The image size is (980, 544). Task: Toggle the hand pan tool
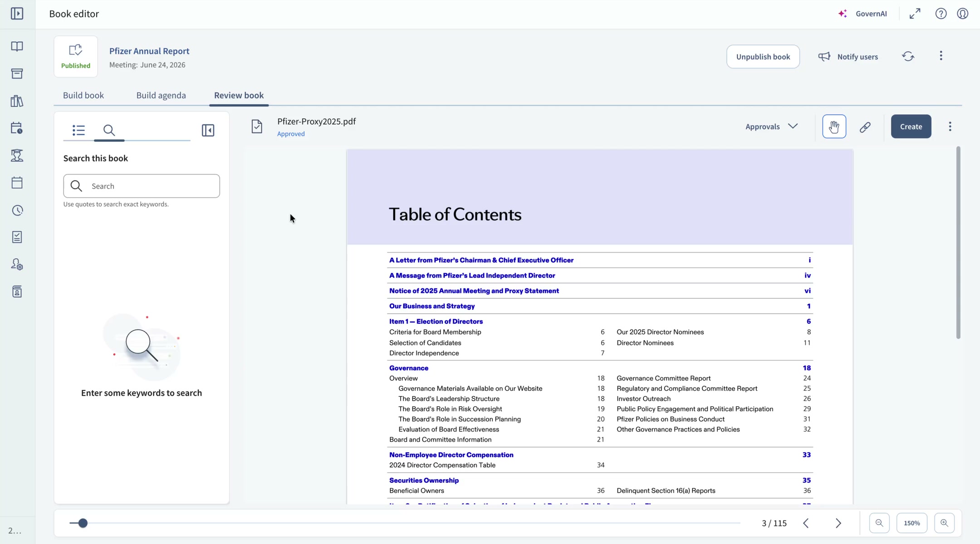pyautogui.click(x=834, y=126)
